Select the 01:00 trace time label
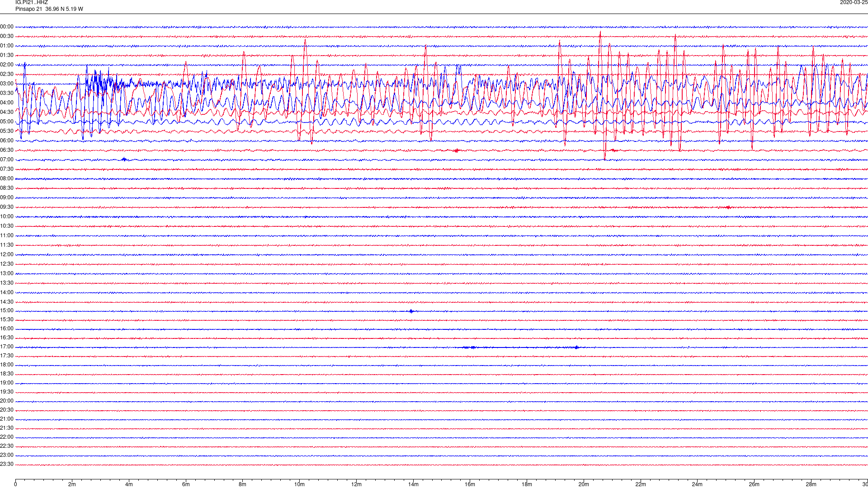Screen dimensions: 868x488 point(7,46)
